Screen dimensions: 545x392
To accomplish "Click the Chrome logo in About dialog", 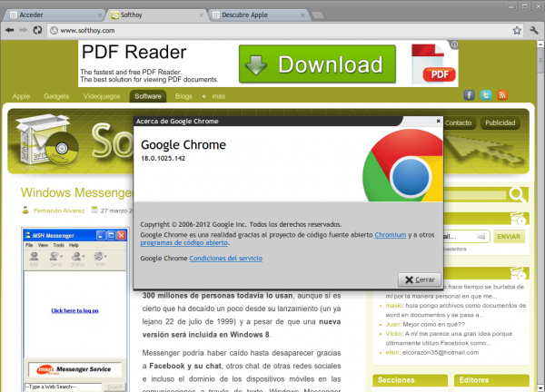I will (x=402, y=165).
